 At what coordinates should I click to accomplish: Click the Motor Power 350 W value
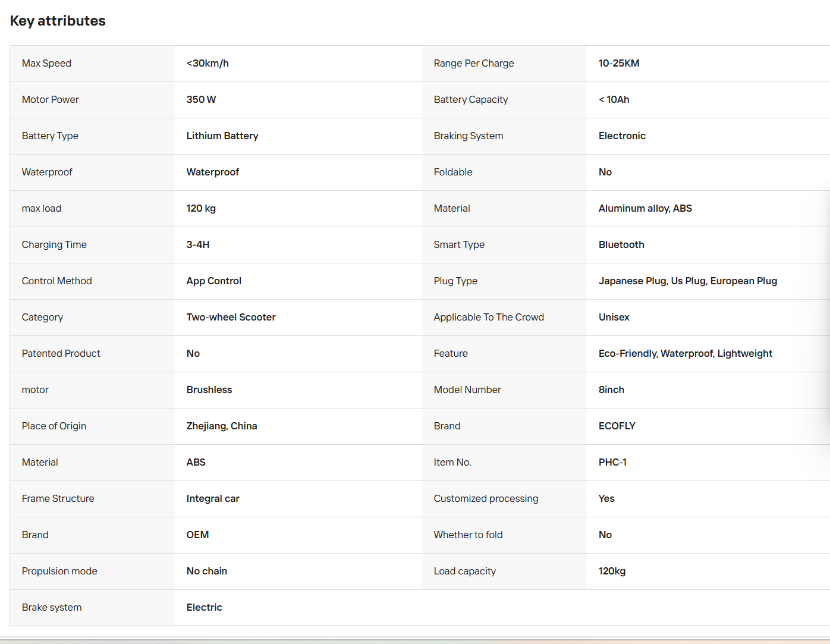click(201, 99)
